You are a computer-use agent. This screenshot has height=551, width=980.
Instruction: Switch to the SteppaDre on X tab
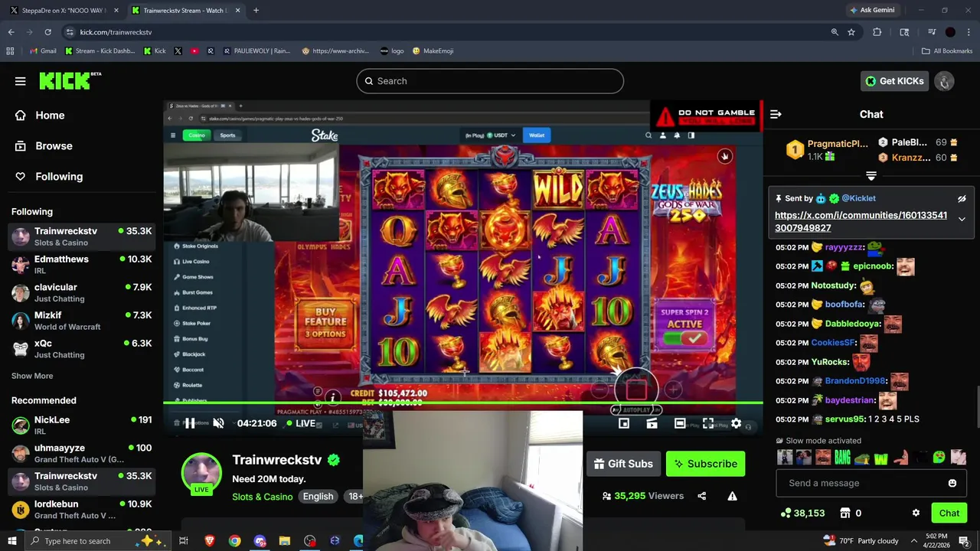point(61,11)
